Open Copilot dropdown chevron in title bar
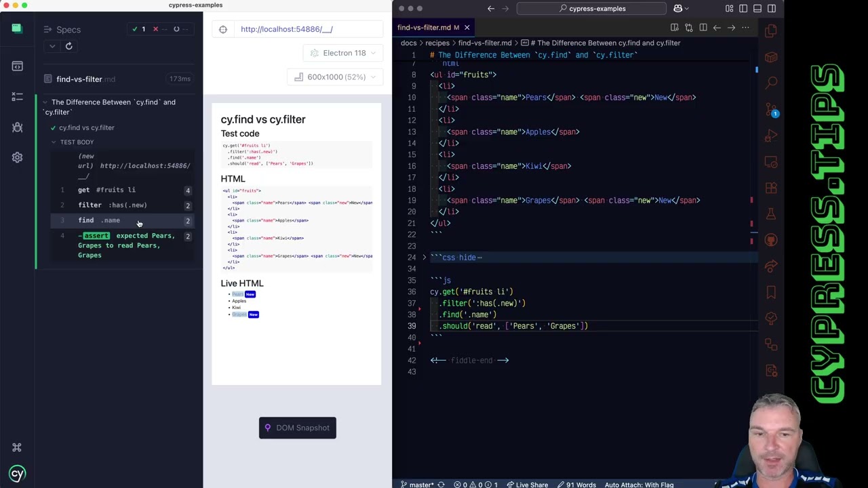The image size is (868, 488). pyautogui.click(x=687, y=9)
